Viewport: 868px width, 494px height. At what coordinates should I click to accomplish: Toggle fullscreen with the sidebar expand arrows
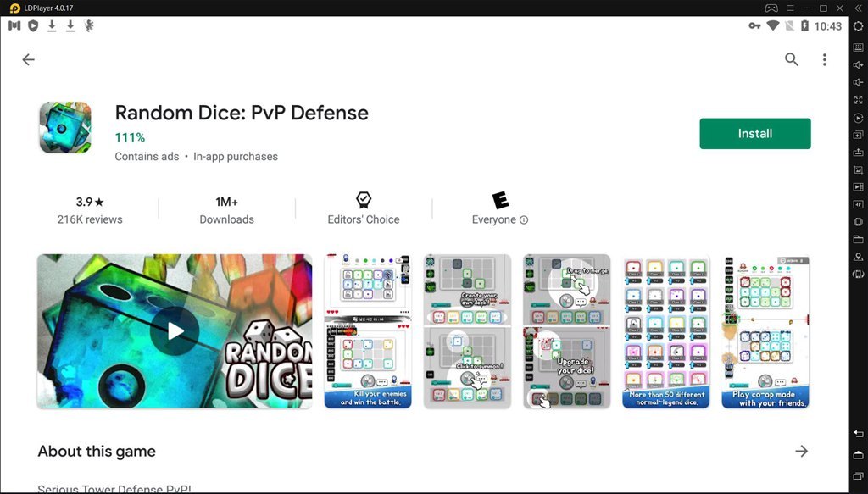tap(858, 100)
